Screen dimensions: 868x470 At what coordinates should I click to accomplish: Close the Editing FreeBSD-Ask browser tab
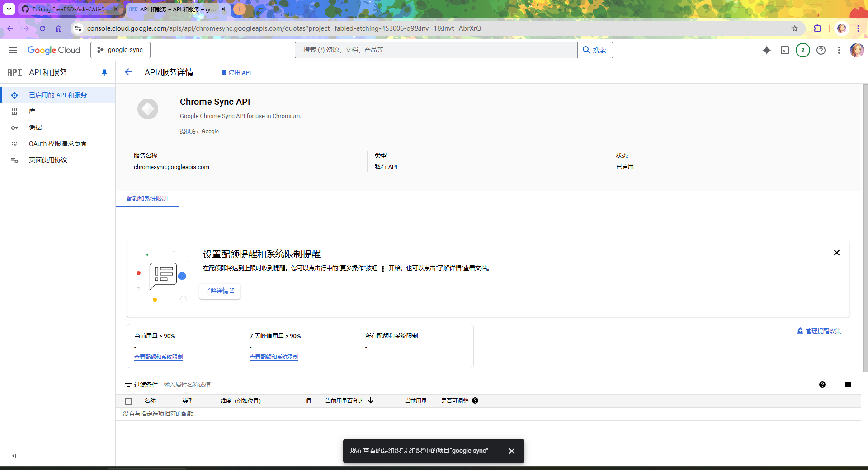point(115,9)
